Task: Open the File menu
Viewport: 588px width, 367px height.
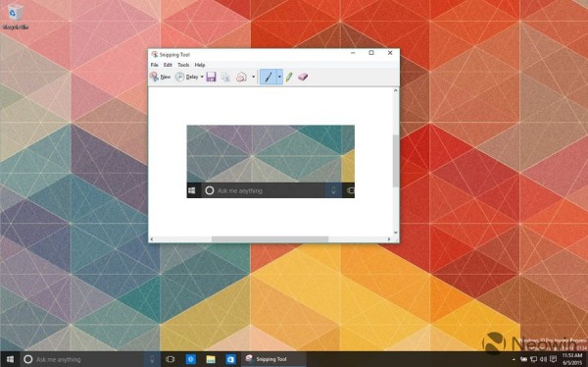Action: 155,65
